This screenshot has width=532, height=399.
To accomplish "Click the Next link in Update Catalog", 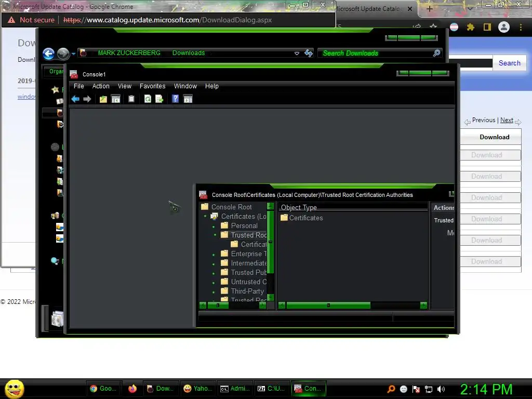I will [507, 120].
